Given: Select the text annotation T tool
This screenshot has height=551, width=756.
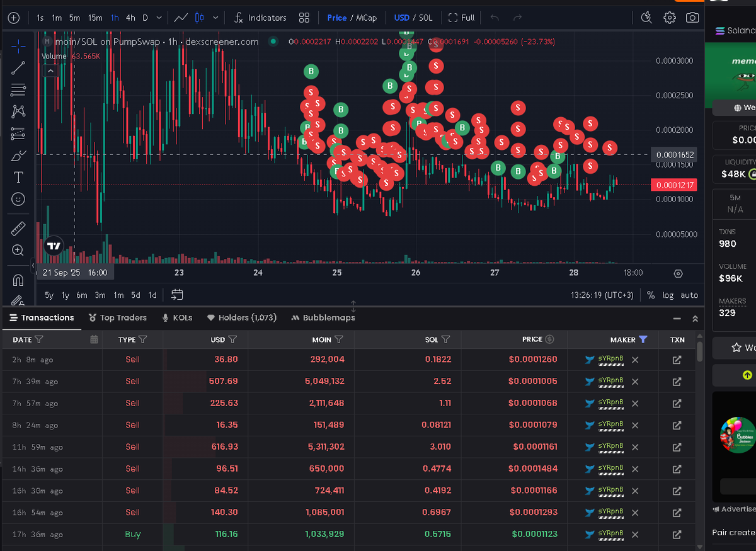Looking at the screenshot, I should click(18, 177).
